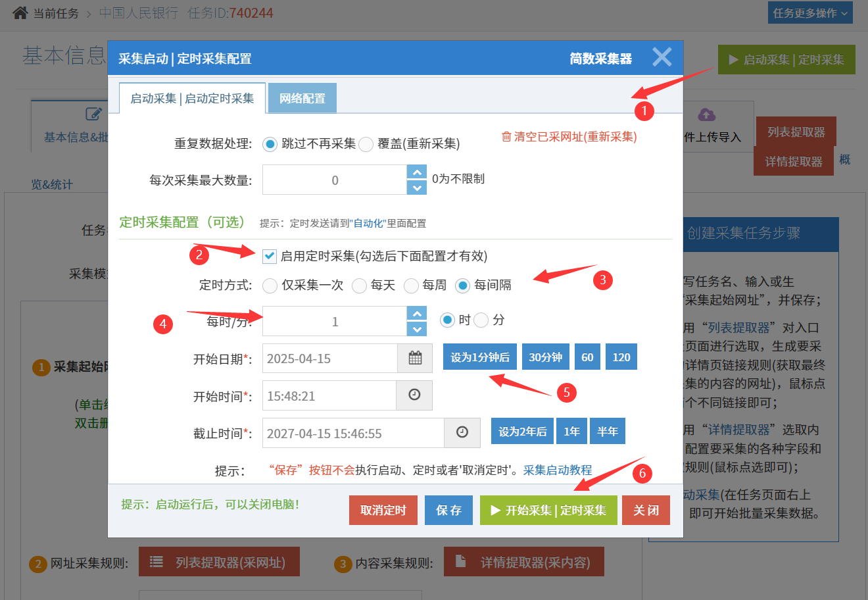
Task: Click the home icon next to 当前任务
Action: [20, 13]
